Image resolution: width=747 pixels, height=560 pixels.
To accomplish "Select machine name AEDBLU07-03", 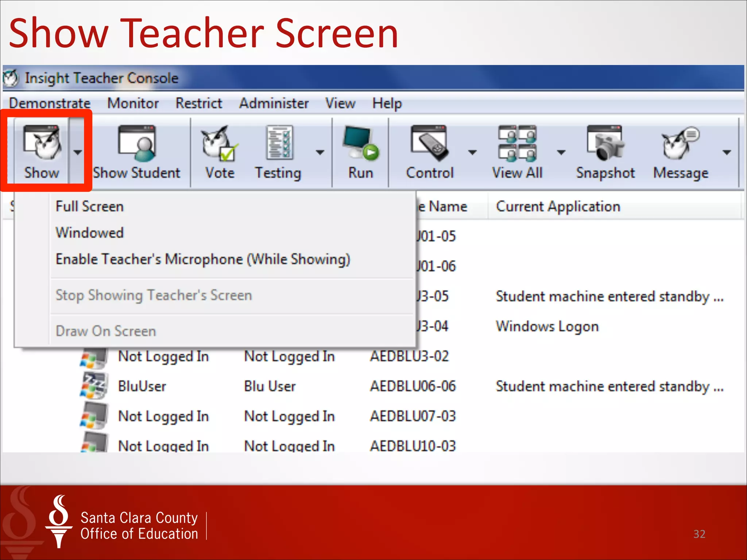I will point(413,416).
